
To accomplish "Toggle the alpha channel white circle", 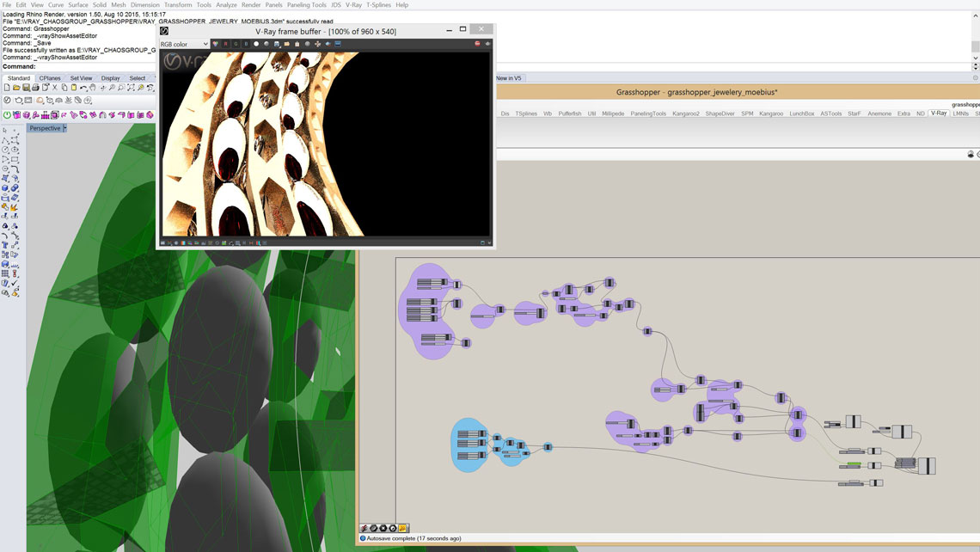I will (x=256, y=44).
